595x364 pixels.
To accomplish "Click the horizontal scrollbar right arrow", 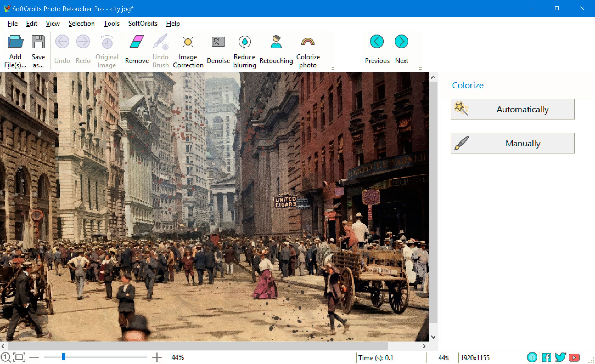I will coord(424,346).
